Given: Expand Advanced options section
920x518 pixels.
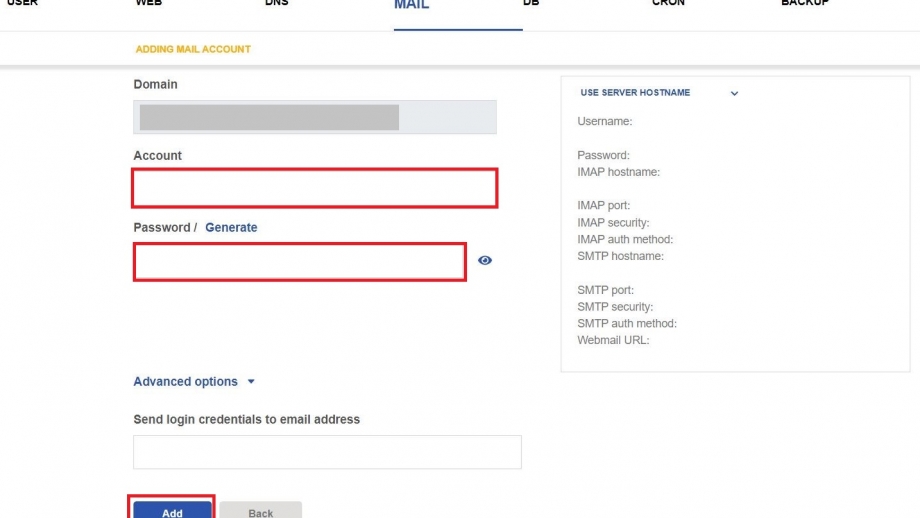Looking at the screenshot, I should click(194, 381).
